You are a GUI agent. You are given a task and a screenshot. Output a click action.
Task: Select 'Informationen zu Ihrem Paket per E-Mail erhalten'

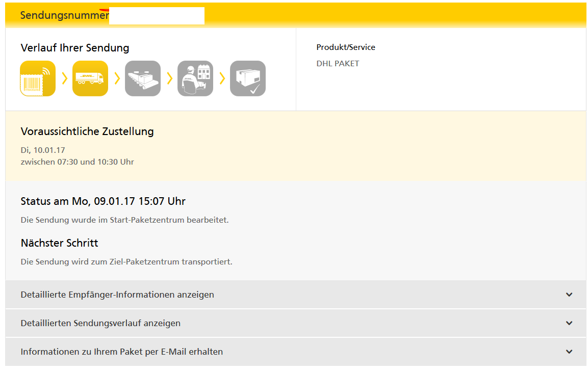tap(122, 352)
